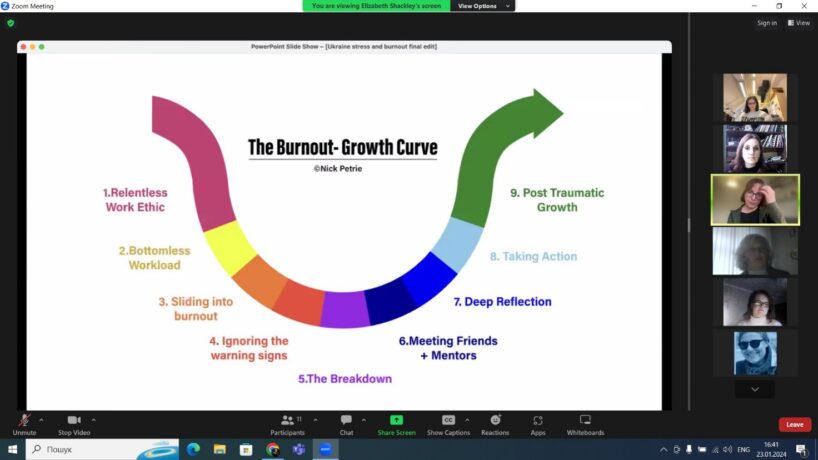Open the Participants panel

(x=287, y=422)
